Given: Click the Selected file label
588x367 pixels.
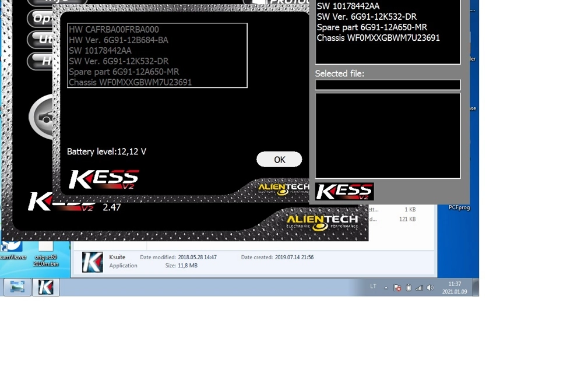Looking at the screenshot, I should (339, 73).
